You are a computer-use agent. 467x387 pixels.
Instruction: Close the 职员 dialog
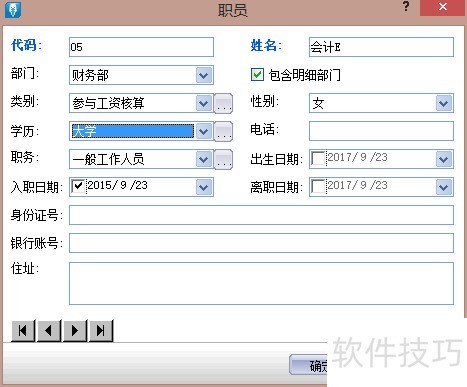pyautogui.click(x=442, y=7)
